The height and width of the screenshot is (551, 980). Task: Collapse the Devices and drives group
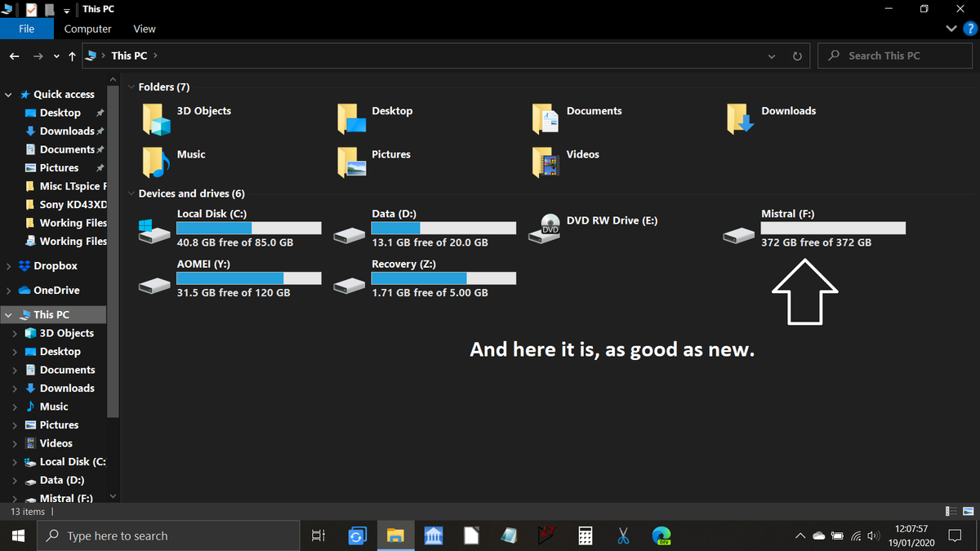tap(131, 194)
